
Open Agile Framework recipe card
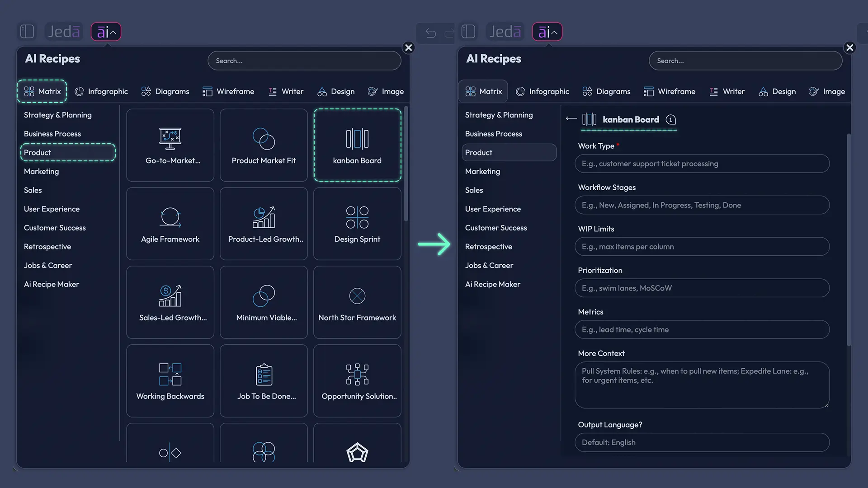170,224
